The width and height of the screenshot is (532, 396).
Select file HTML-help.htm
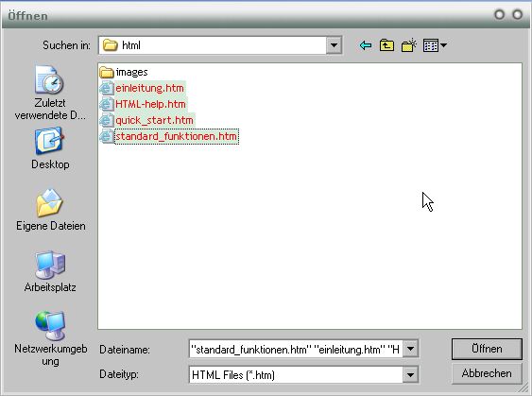[x=143, y=104]
